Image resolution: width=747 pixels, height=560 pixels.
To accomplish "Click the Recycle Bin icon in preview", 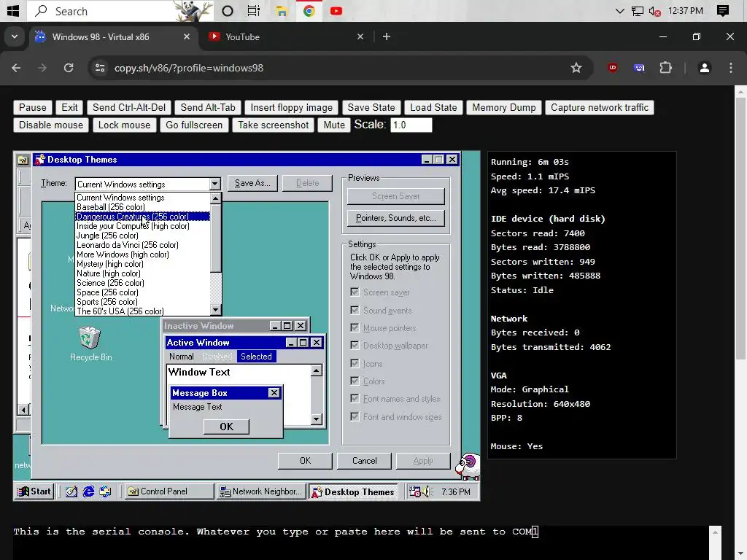I will pos(90,338).
